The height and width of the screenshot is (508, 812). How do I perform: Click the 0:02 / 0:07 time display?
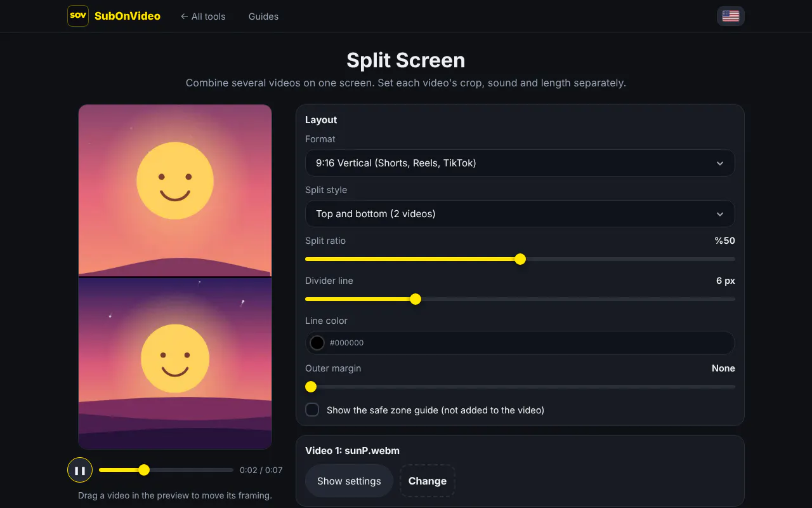[261, 471]
